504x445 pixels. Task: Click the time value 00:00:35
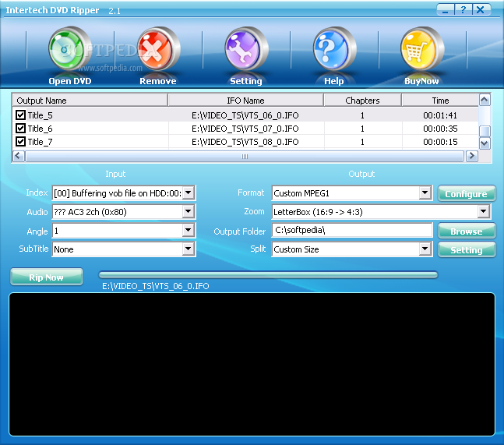pos(440,129)
